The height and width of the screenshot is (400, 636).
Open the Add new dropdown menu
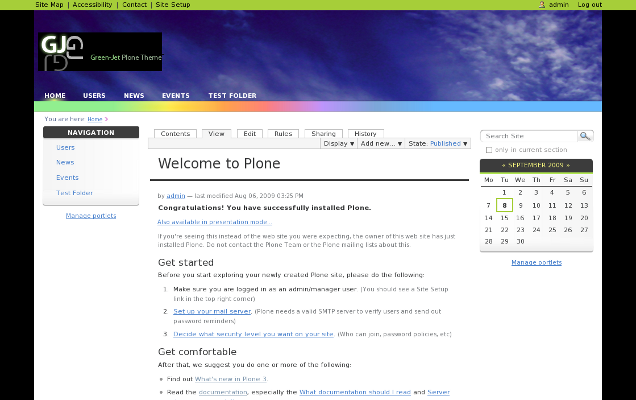point(381,144)
